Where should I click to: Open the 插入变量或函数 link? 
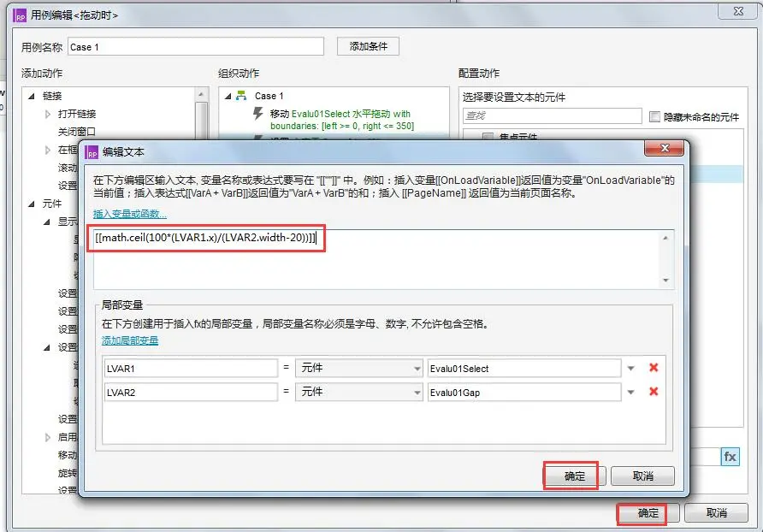tap(129, 214)
